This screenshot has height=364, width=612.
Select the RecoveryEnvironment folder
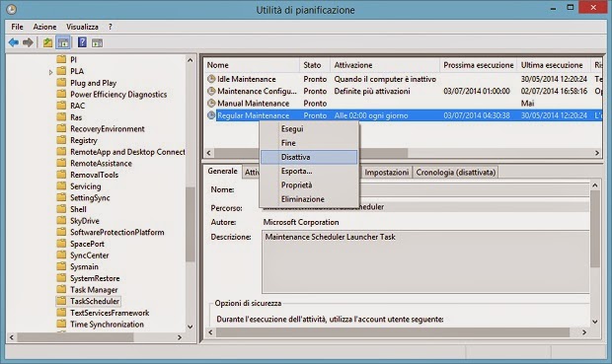108,129
